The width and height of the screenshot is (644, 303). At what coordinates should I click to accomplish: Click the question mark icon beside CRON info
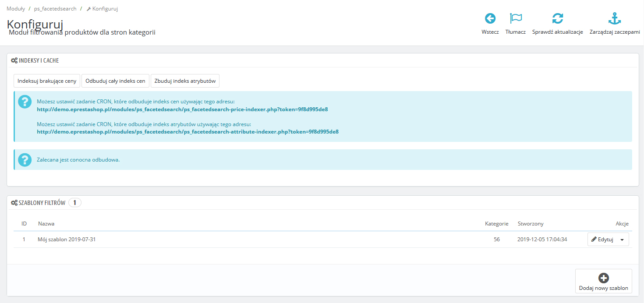point(25,102)
